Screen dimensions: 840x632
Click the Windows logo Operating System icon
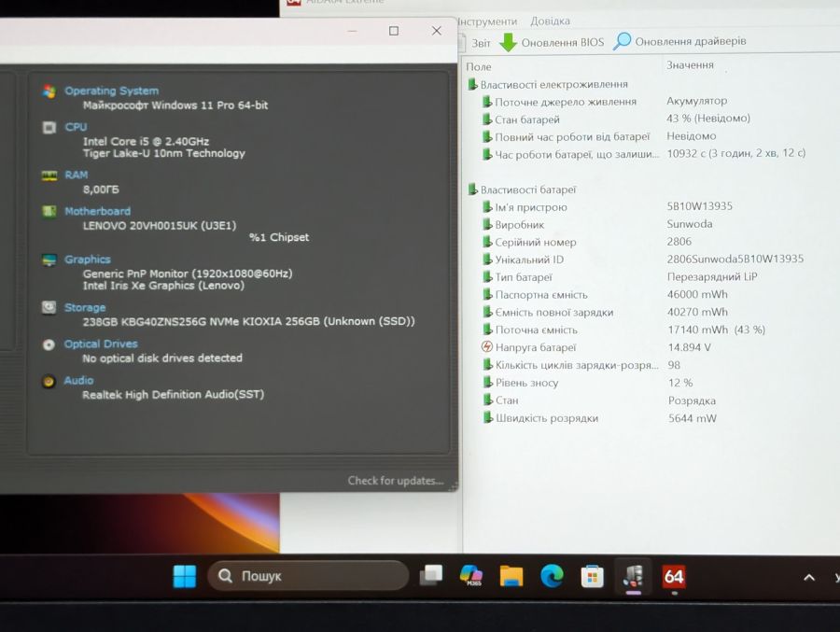49,91
